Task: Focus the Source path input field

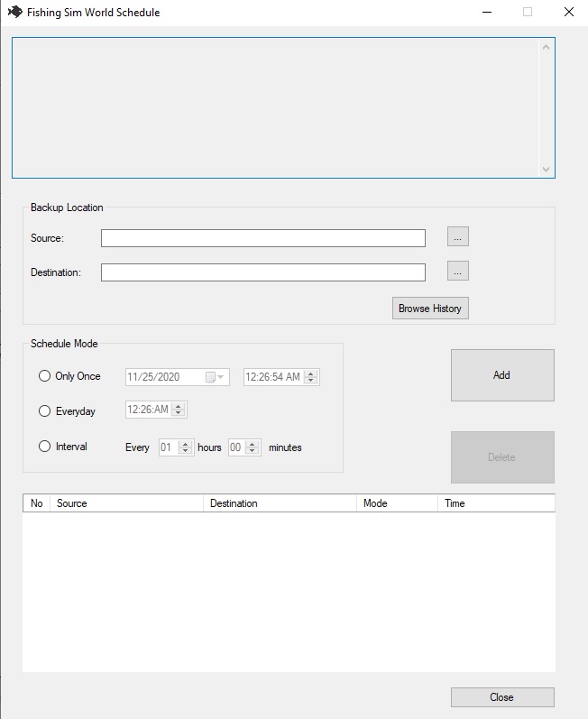Action: (x=263, y=238)
